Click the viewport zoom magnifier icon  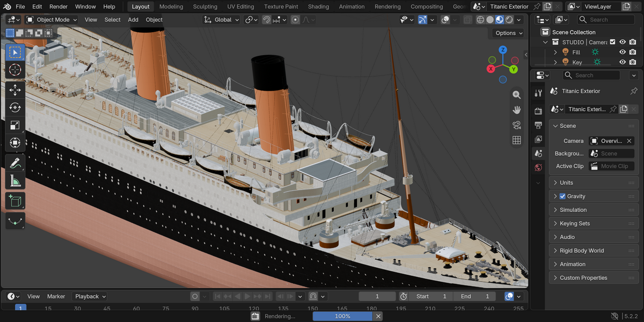tap(517, 94)
